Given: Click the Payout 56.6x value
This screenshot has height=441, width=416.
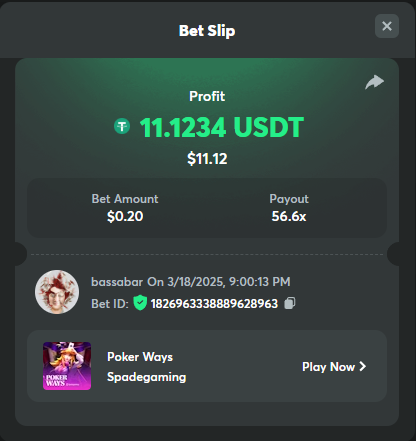Looking at the screenshot, I should click(289, 216).
